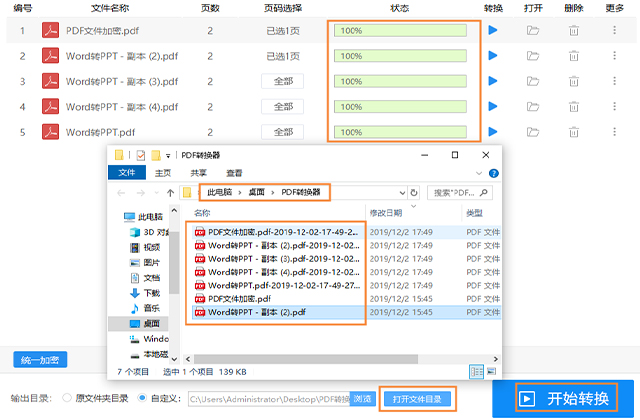Open quick access toolbar customize dropdown
This screenshot has width=640, height=420.
pyautogui.click(x=168, y=156)
